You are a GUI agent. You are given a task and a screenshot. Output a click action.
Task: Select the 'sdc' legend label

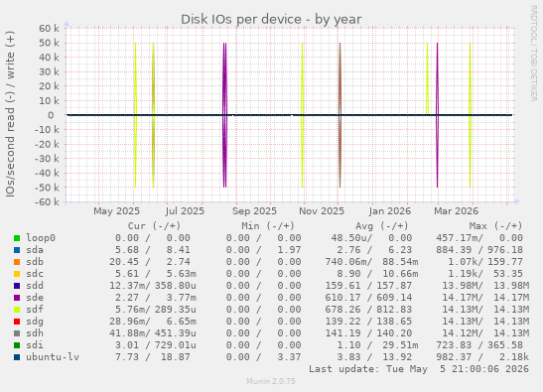pyautogui.click(x=35, y=274)
